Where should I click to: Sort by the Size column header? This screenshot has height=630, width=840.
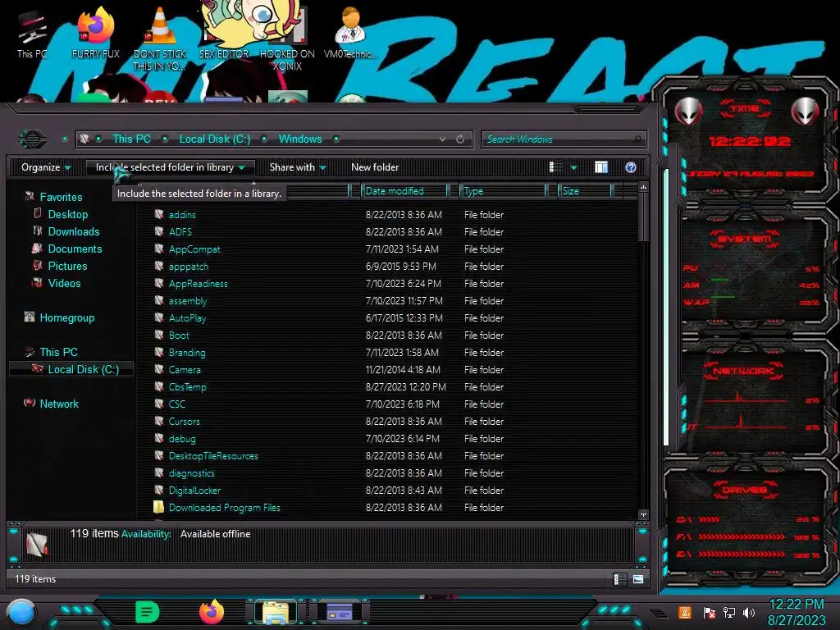[585, 190]
